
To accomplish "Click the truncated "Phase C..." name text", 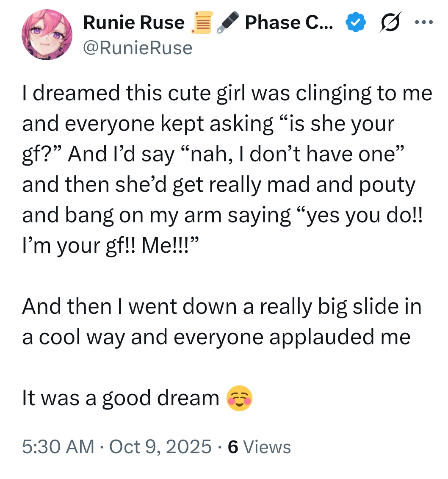I will 289,23.
